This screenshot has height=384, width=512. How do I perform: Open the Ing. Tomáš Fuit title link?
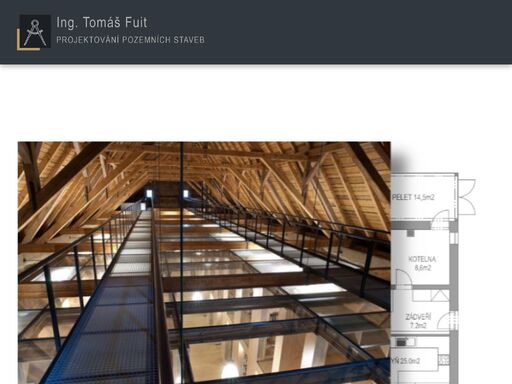tap(102, 23)
